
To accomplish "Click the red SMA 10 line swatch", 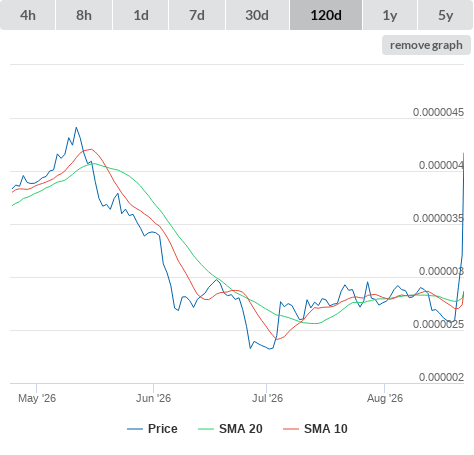I will click(291, 429).
